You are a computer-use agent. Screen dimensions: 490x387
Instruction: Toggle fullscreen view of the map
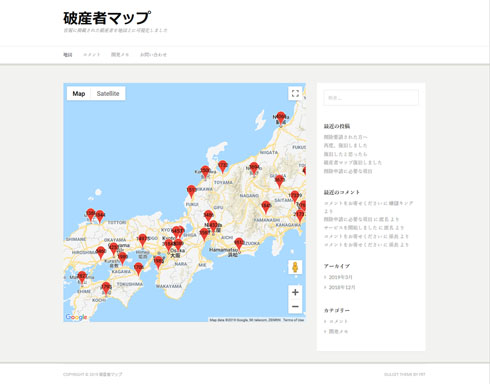click(295, 93)
